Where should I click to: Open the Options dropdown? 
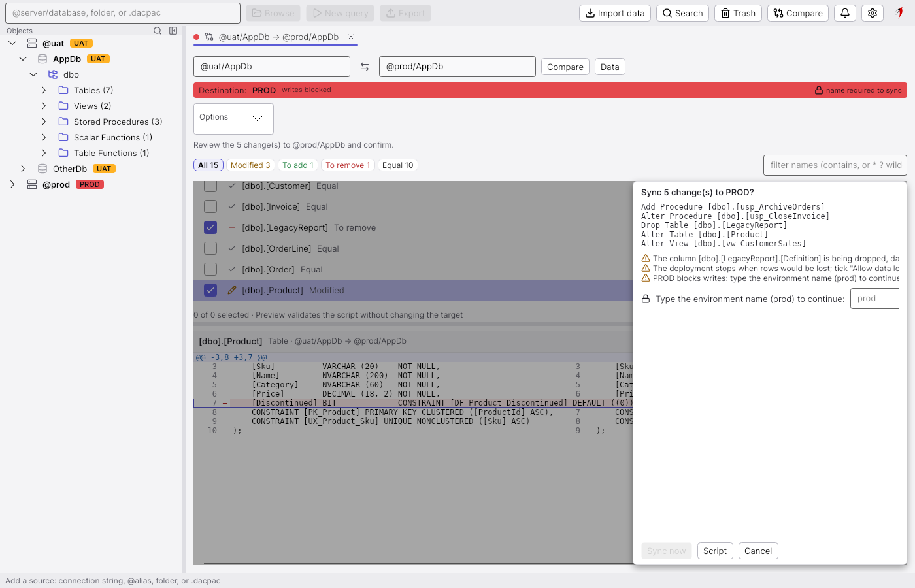[x=233, y=118]
